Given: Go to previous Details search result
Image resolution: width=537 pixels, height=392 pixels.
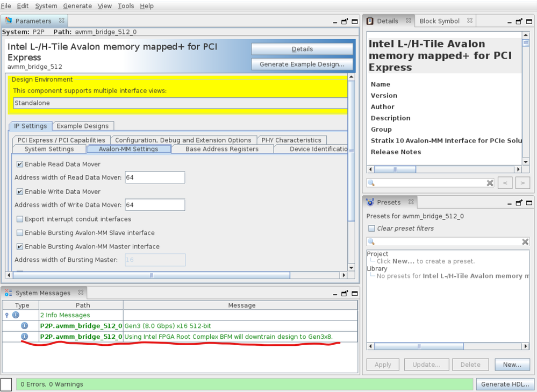Looking at the screenshot, I should click(505, 183).
